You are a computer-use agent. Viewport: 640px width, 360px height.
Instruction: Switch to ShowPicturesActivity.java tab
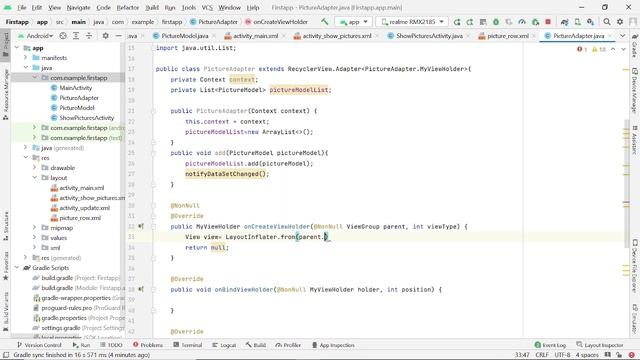click(x=429, y=36)
